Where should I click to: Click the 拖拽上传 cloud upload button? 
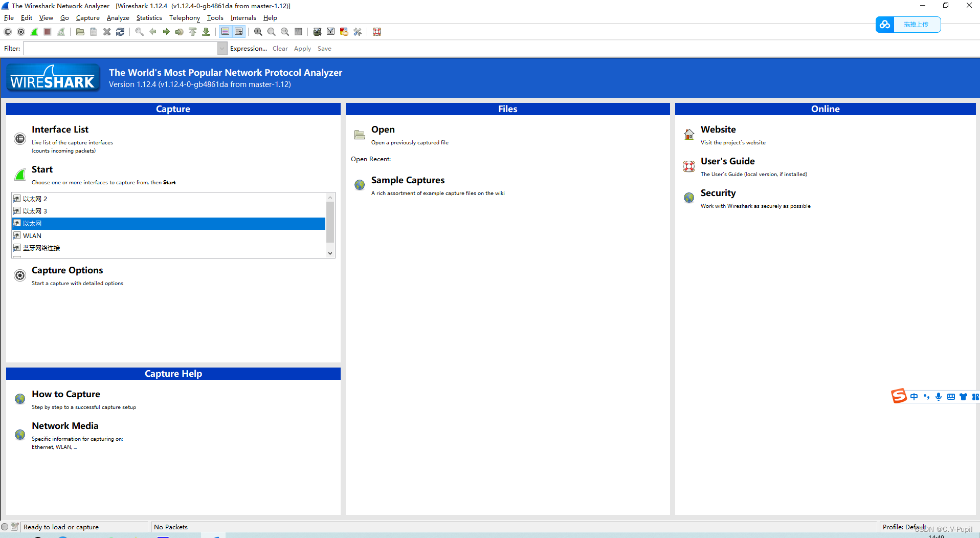[x=908, y=25]
